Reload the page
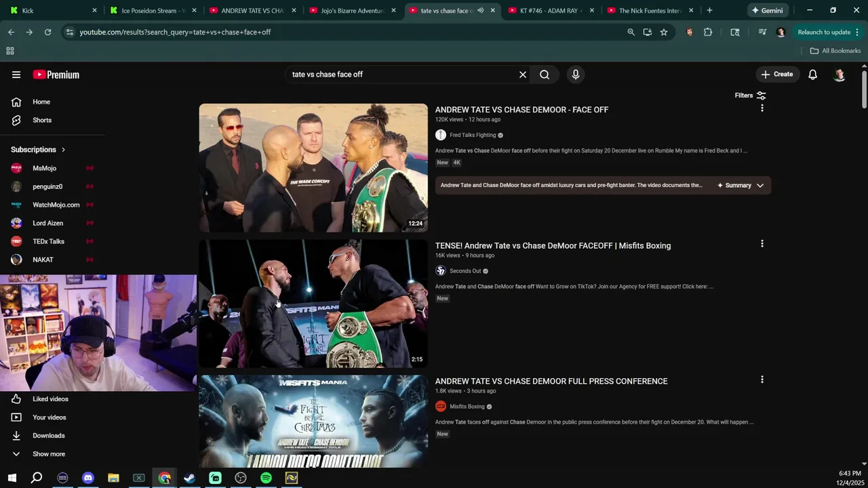The image size is (868, 488). pos(47,32)
